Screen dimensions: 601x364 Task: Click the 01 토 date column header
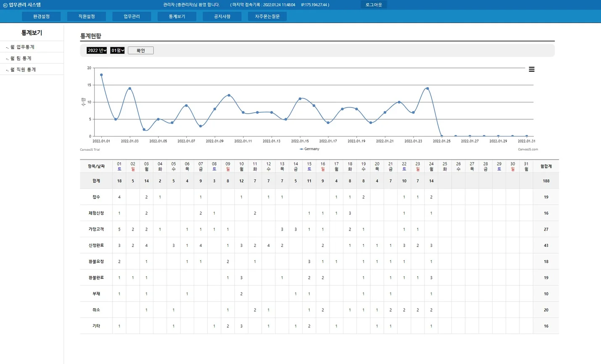[119, 166]
